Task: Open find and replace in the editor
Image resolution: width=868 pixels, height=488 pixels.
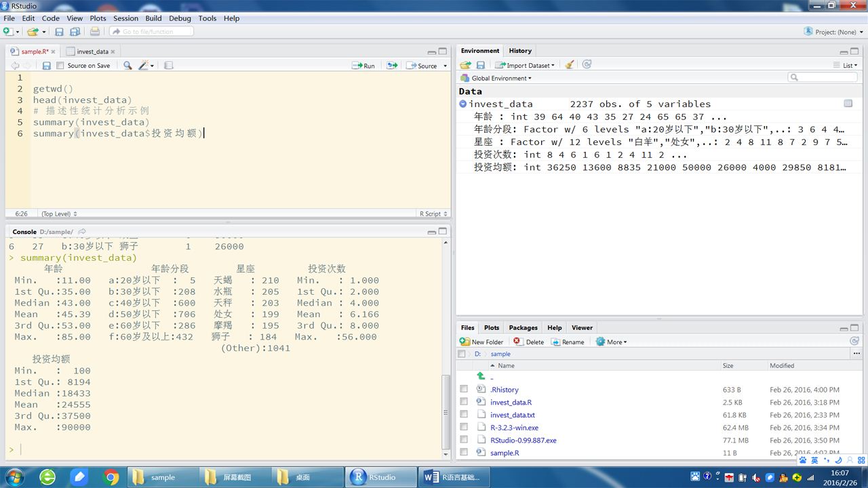Action: tap(127, 66)
